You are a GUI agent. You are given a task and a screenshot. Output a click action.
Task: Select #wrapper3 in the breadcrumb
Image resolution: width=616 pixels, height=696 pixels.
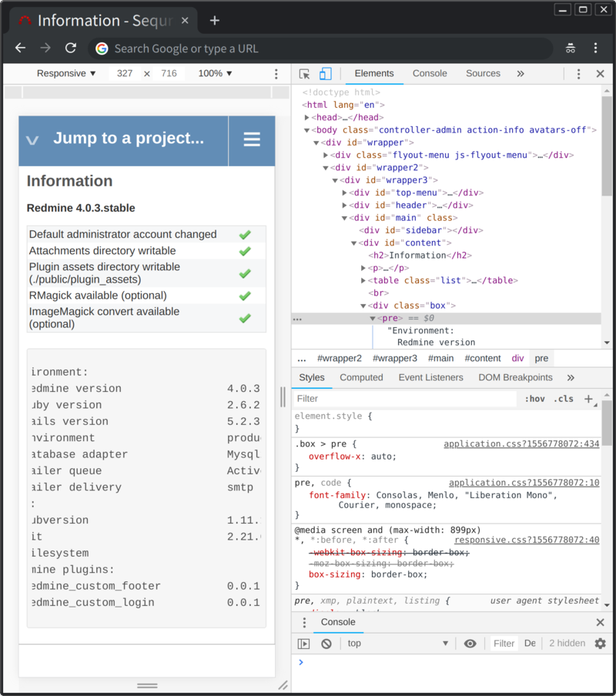coord(395,359)
